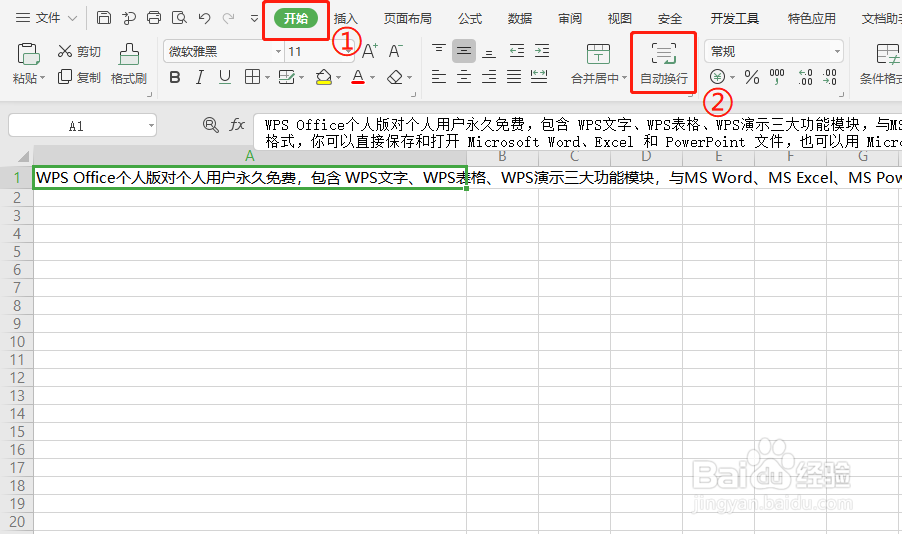Open the 文件 file menu

[47, 18]
